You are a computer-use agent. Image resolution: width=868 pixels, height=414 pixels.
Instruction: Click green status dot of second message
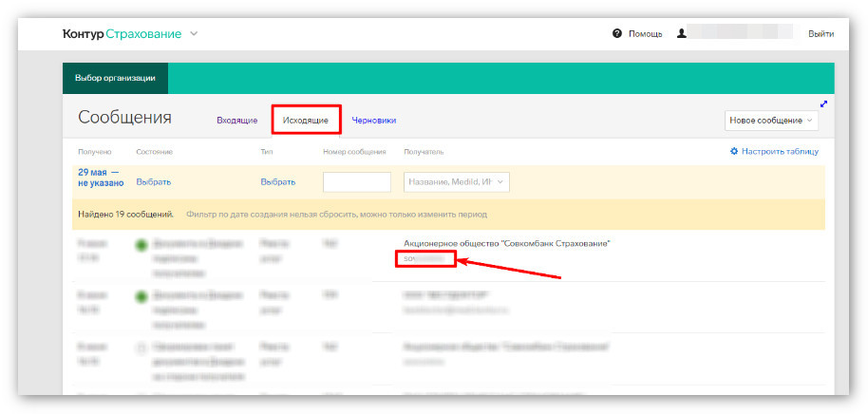[142, 296]
